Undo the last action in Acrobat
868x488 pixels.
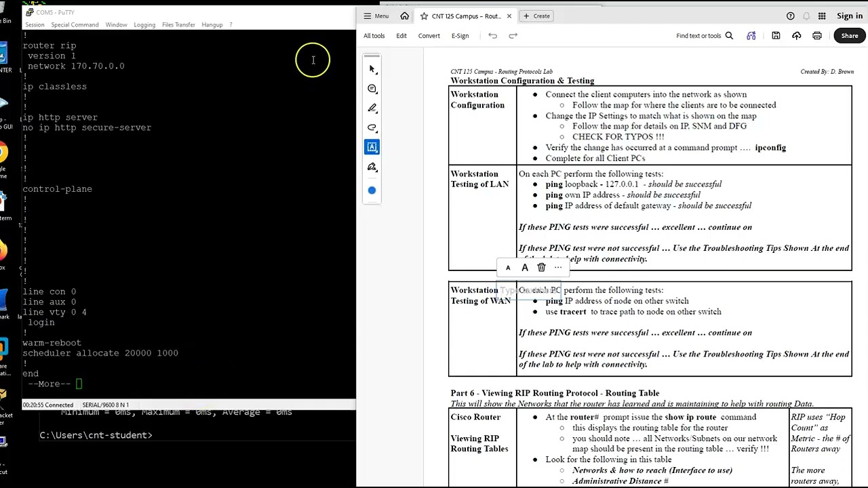[x=493, y=36]
